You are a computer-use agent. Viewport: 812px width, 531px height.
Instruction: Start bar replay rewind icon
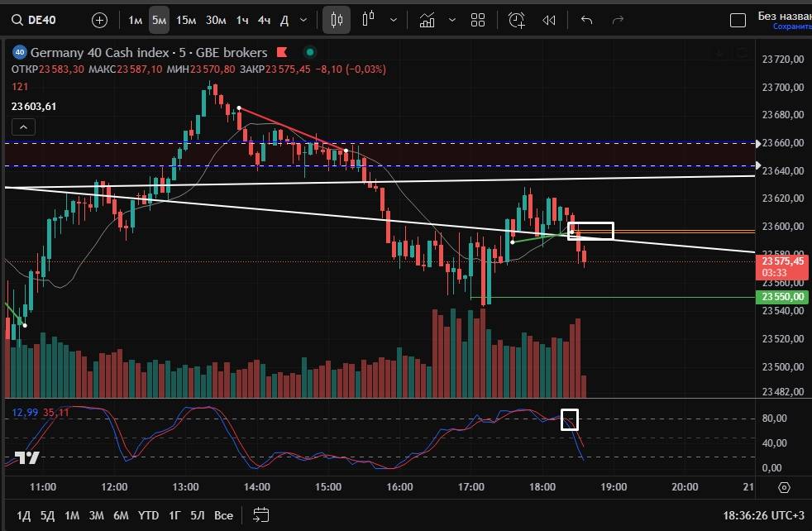[548, 20]
